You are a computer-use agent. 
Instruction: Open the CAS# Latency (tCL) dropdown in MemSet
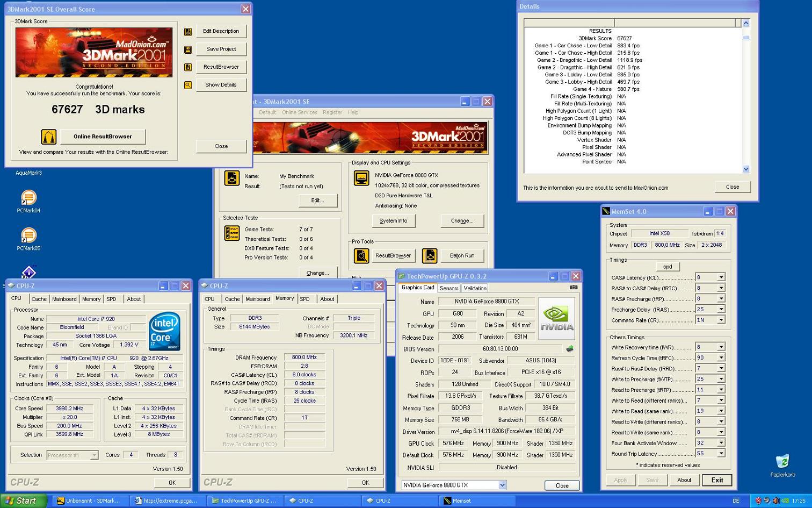coord(721,277)
